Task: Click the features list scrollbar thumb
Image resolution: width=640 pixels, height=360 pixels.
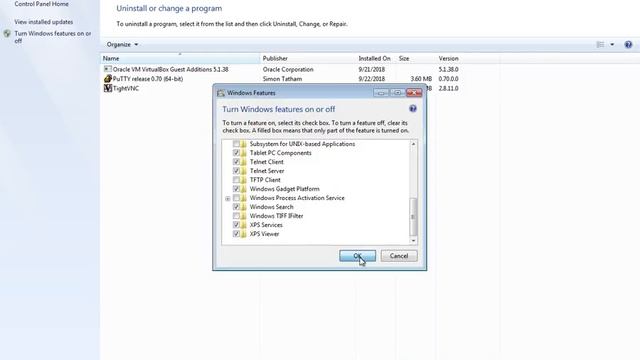Action: tap(413, 217)
